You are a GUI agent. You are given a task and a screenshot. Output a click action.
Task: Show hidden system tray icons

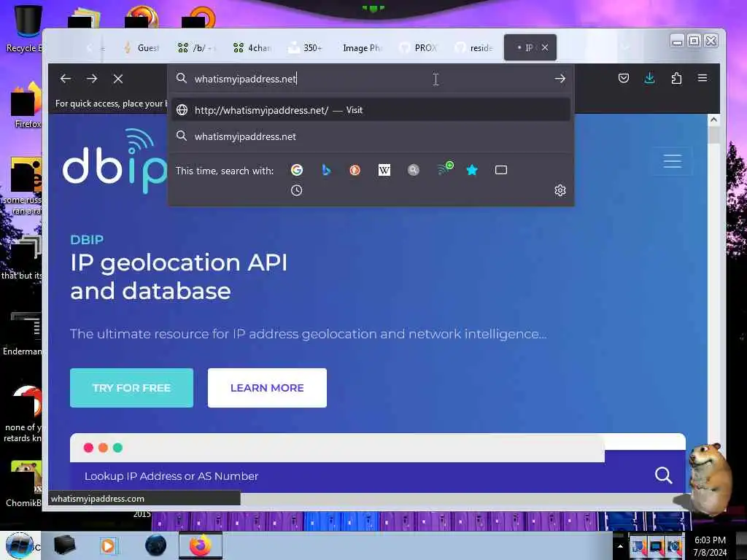[620, 546]
